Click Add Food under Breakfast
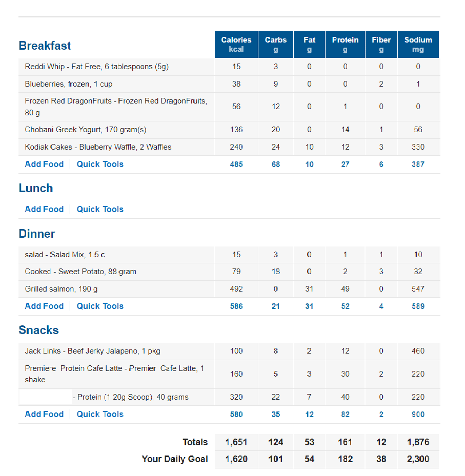 44,164
